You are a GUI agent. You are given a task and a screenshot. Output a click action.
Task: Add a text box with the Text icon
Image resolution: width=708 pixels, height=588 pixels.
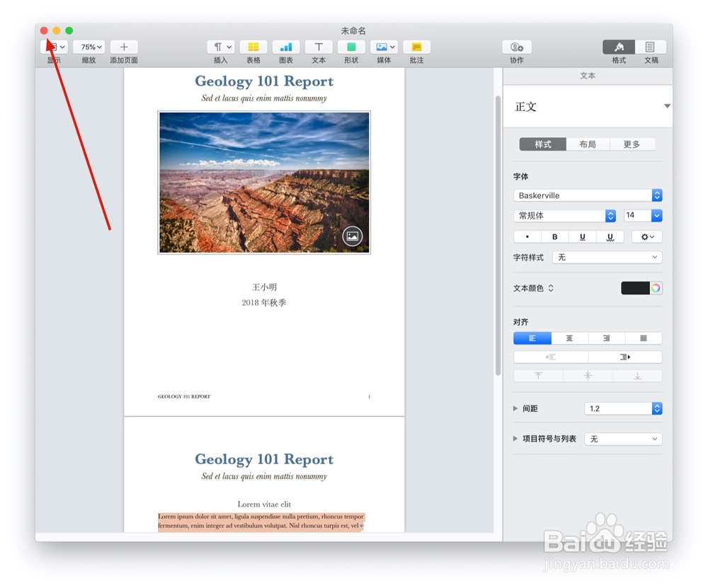pyautogui.click(x=319, y=47)
